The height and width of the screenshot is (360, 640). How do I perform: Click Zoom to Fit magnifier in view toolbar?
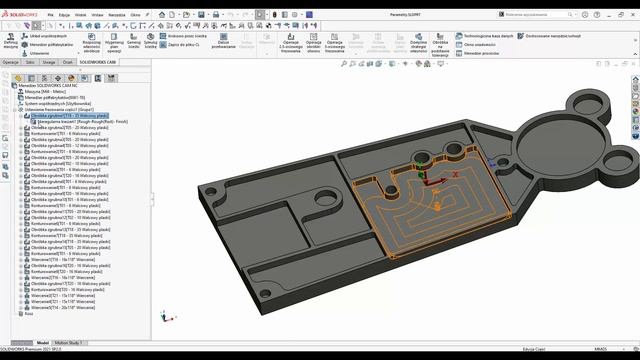coord(344,64)
